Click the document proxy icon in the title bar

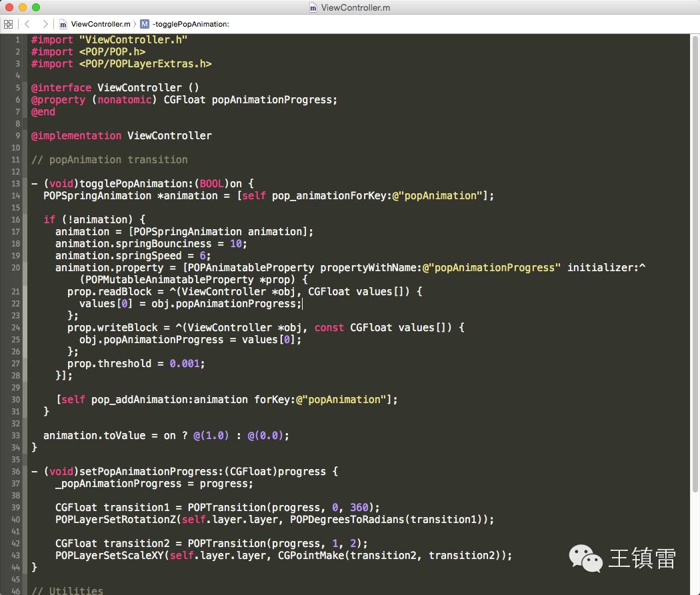pos(313,7)
